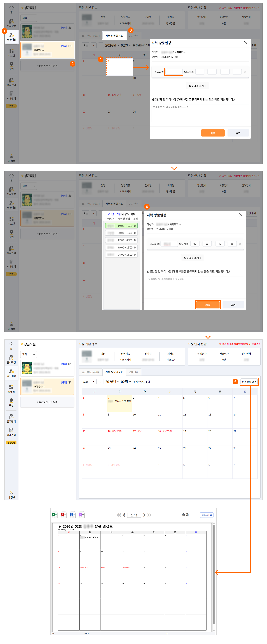Choose the 07:00 ~ 08:30 recipient entry
Image resolution: width=267 pixels, height=644 pixels.
tap(121, 240)
